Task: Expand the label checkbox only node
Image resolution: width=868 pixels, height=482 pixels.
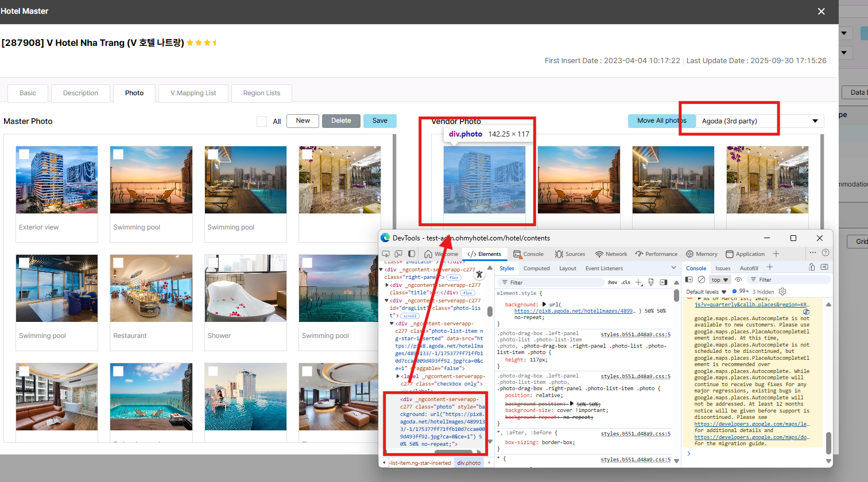Action: tap(398, 376)
